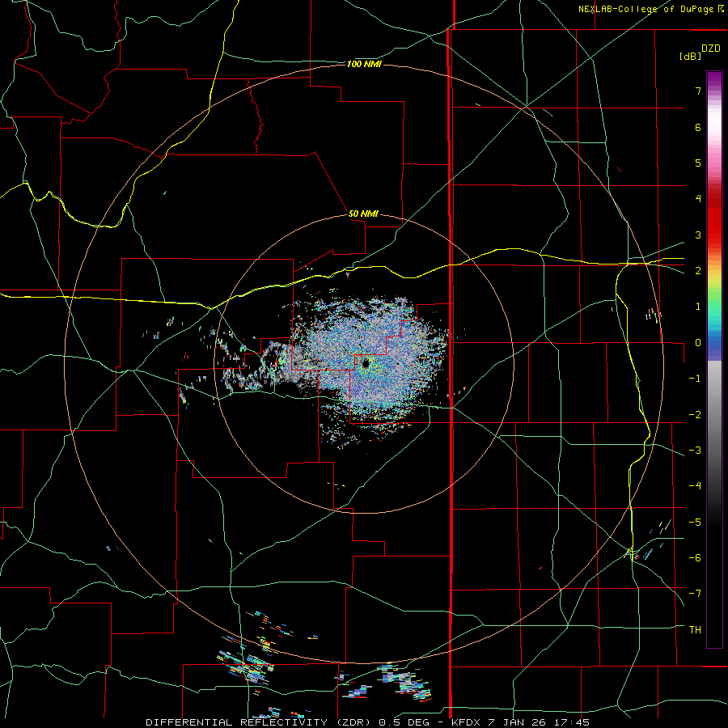Click the 2 value on color scale
Viewport: 728px width, 728px height.
[698, 271]
